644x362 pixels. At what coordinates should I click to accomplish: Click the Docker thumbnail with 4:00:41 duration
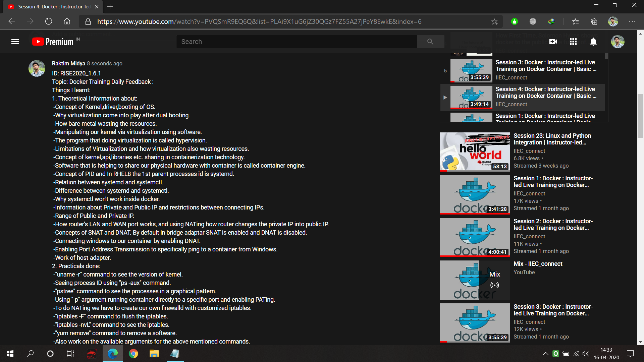coord(475,237)
